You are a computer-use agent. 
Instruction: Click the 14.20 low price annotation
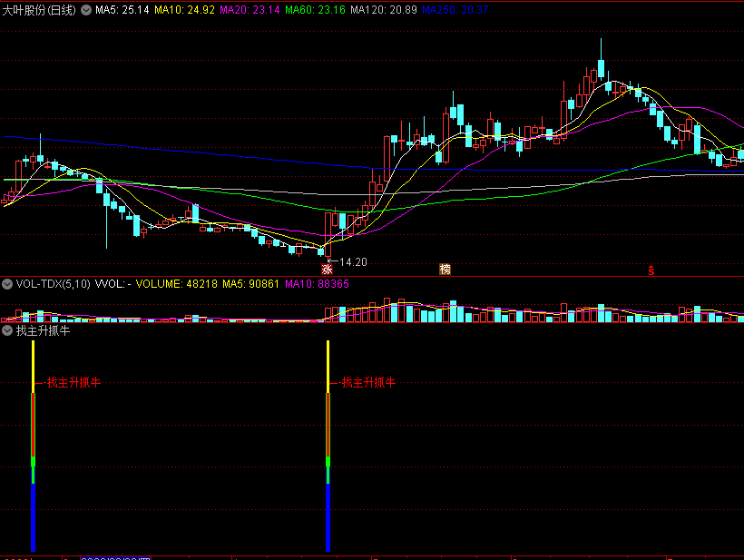pos(353,262)
